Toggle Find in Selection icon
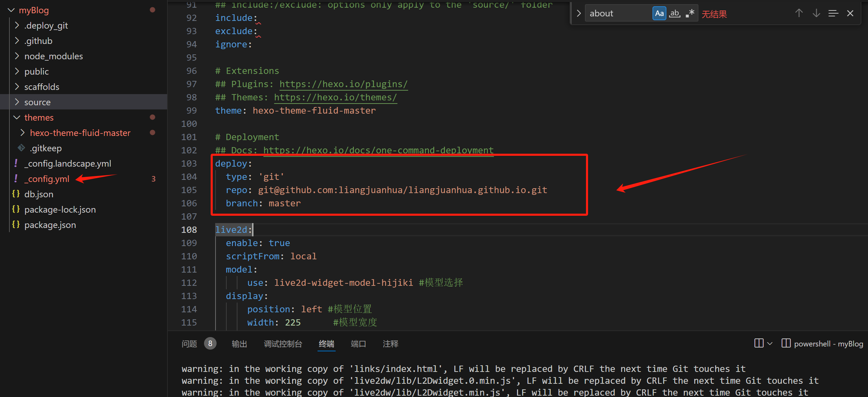This screenshot has width=868, height=397. (x=833, y=14)
